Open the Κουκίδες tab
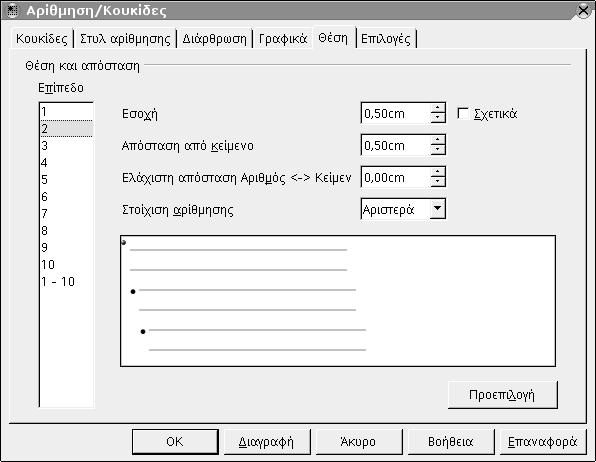The width and height of the screenshot is (596, 462). click(42, 39)
